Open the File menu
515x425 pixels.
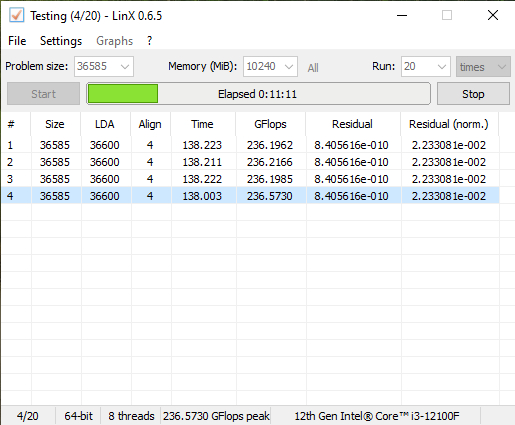pyautogui.click(x=17, y=41)
